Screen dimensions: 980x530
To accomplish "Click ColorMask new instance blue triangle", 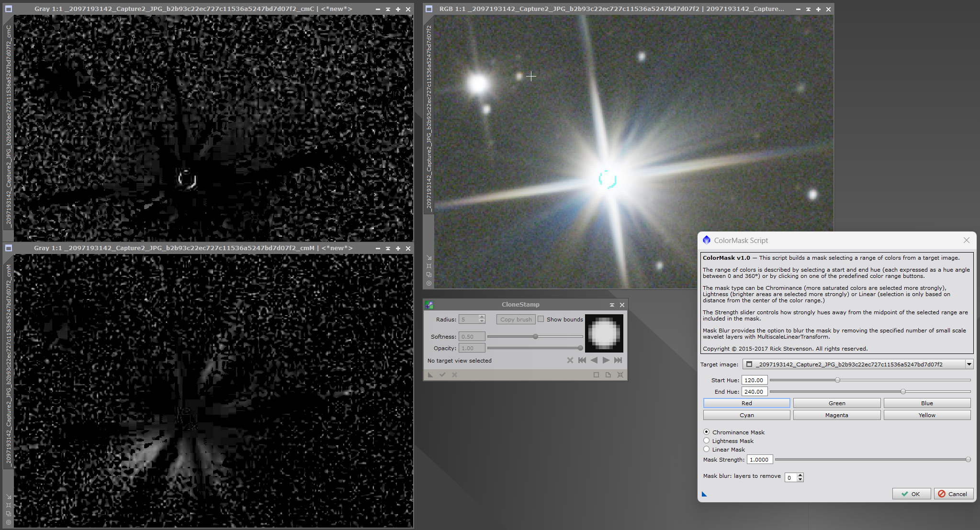I will coord(704,494).
